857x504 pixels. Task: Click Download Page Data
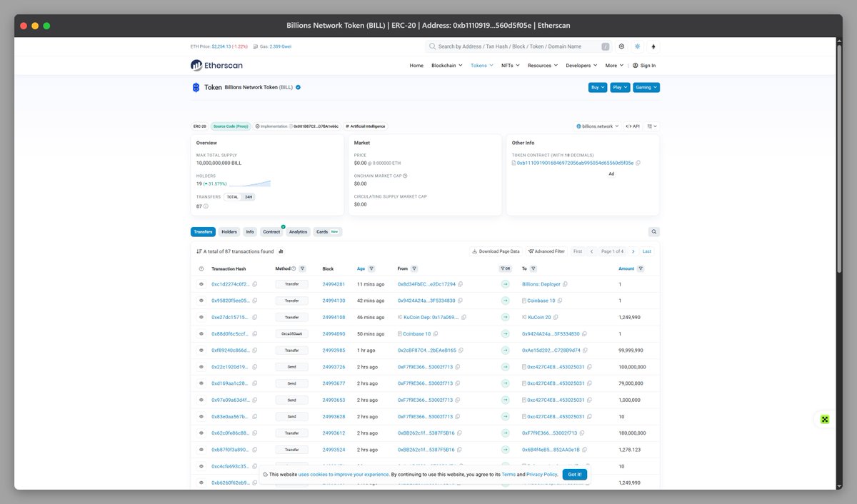496,251
